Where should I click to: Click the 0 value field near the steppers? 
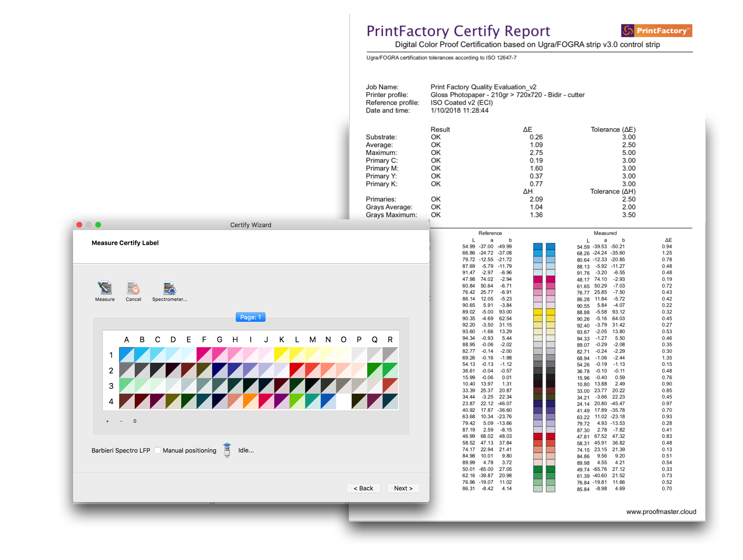point(134,421)
